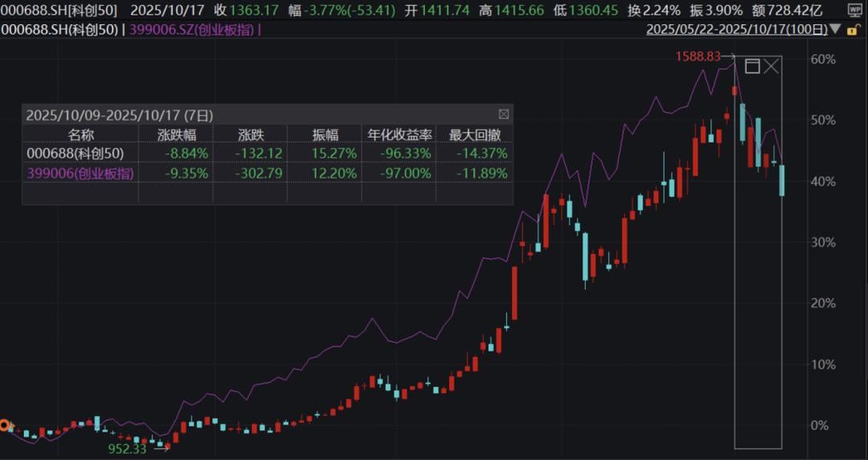Click the 涨跌幅 column header
868x460 pixels.
pyautogui.click(x=177, y=134)
